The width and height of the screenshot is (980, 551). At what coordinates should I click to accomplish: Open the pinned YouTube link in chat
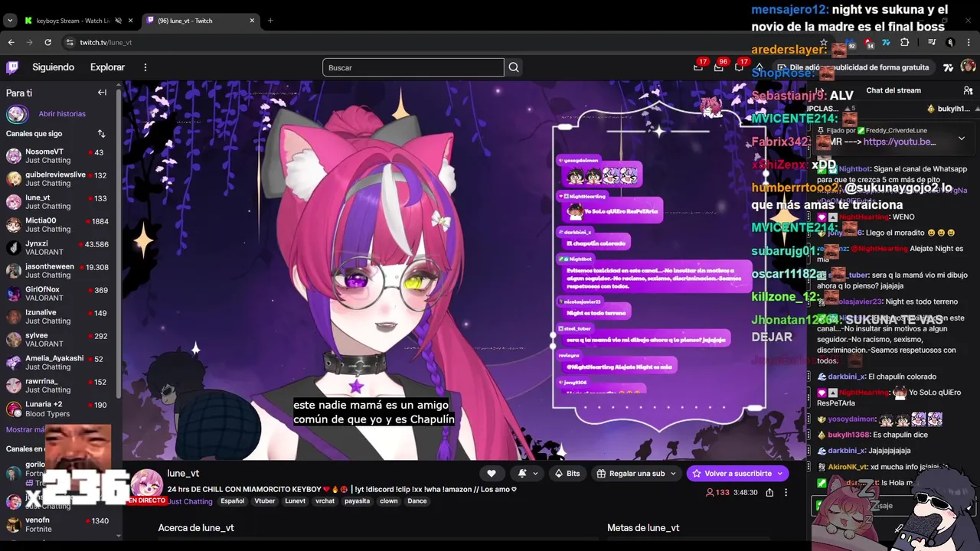pos(899,142)
